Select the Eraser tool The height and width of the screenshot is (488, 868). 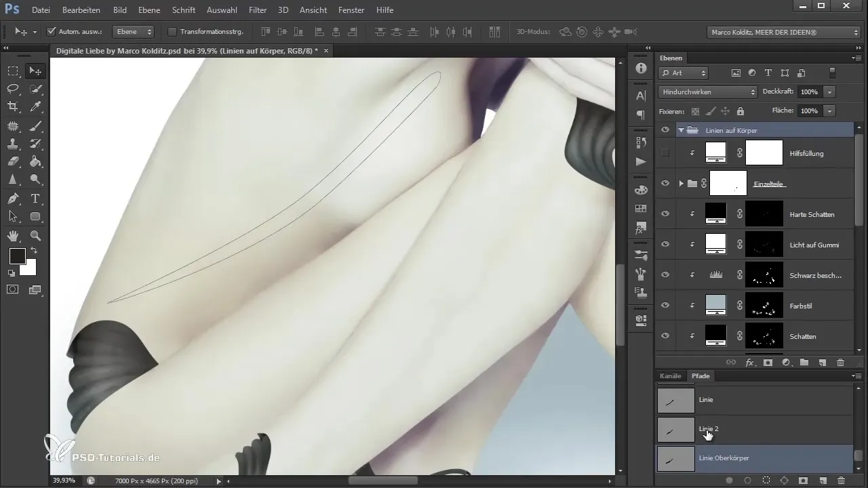pyautogui.click(x=13, y=161)
